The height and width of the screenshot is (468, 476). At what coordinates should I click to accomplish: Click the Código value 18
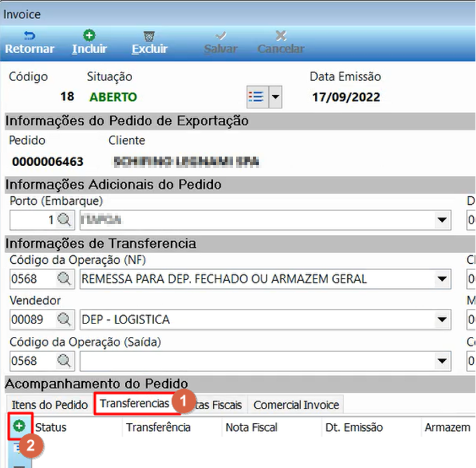pos(67,96)
